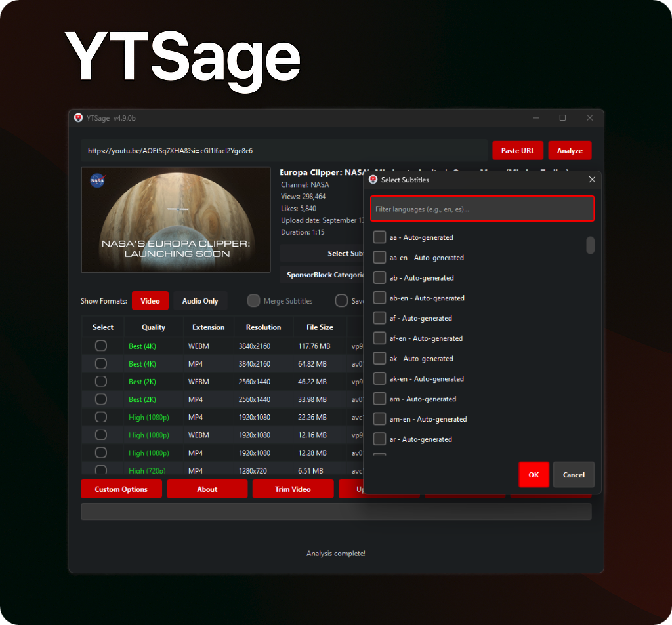
Task: Check the 'af - Auto-generated' subtitle
Action: point(379,318)
